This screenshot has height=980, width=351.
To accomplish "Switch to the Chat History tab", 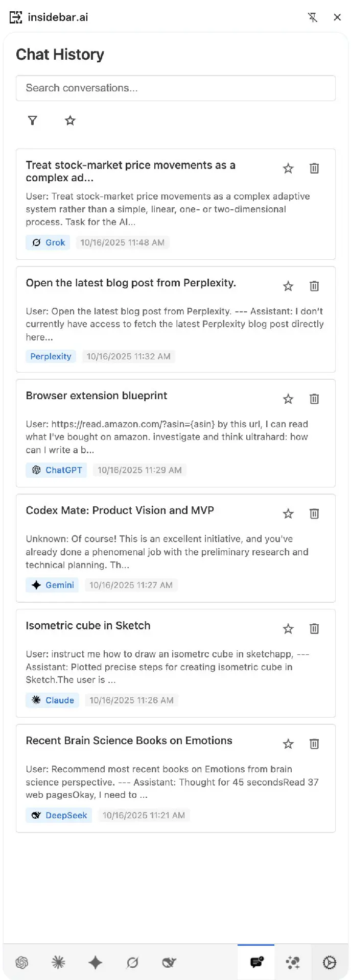I will click(x=256, y=963).
